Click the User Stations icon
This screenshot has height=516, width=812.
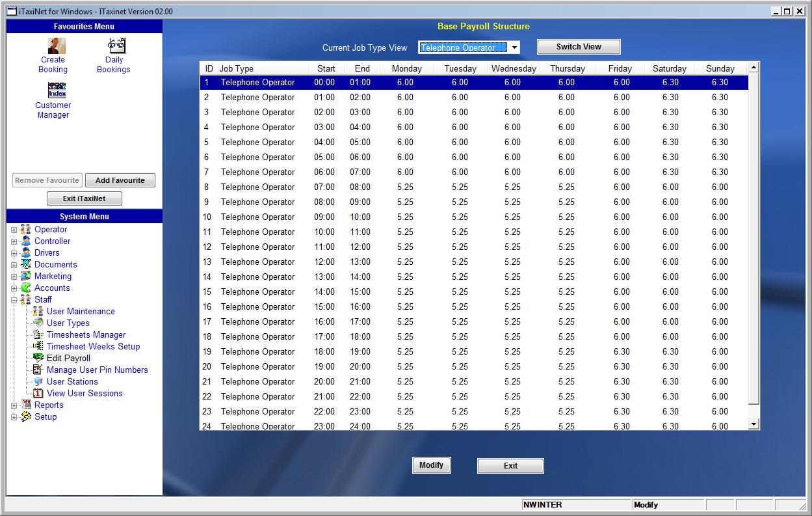tap(38, 382)
